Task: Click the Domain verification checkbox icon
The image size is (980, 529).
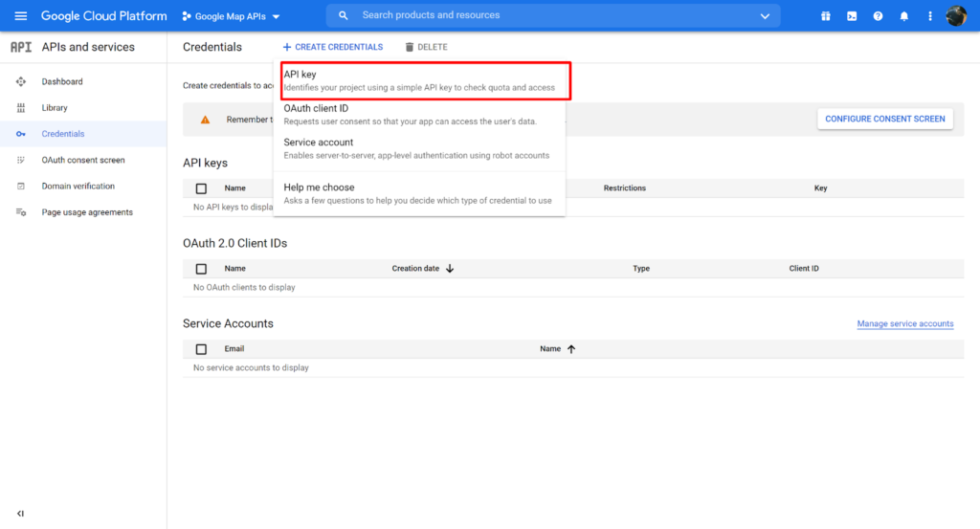Action: (x=21, y=187)
